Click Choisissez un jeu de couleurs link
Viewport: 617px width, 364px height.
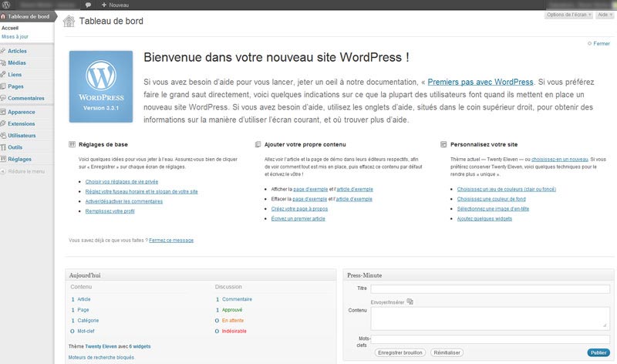pyautogui.click(x=507, y=189)
